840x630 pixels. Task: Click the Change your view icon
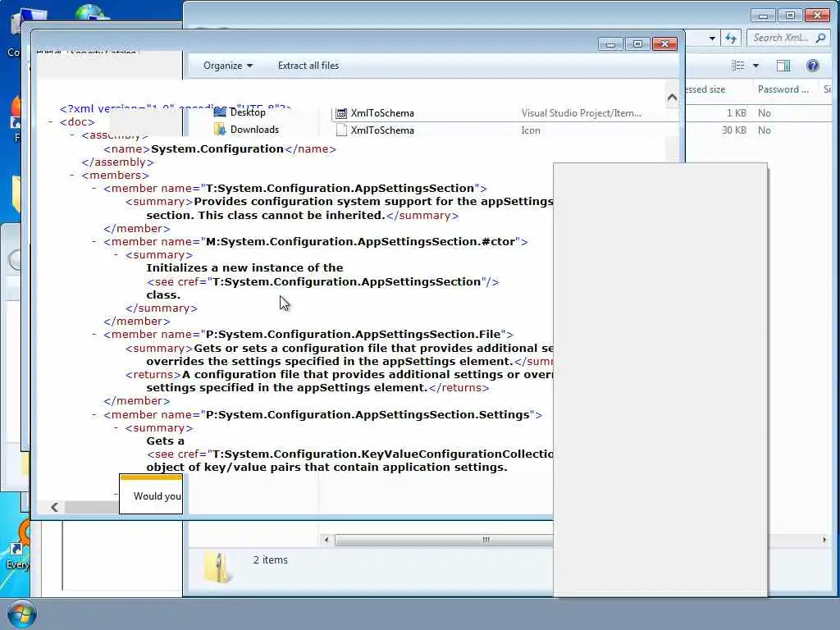737,66
